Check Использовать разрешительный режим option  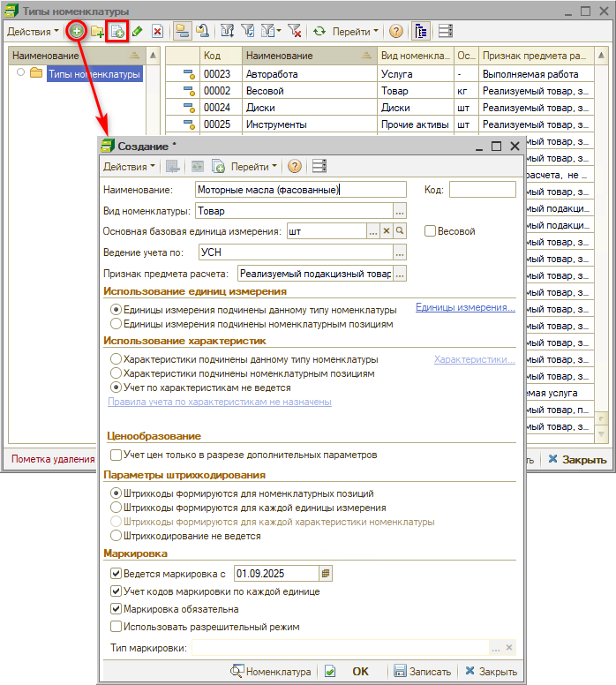[x=116, y=627]
